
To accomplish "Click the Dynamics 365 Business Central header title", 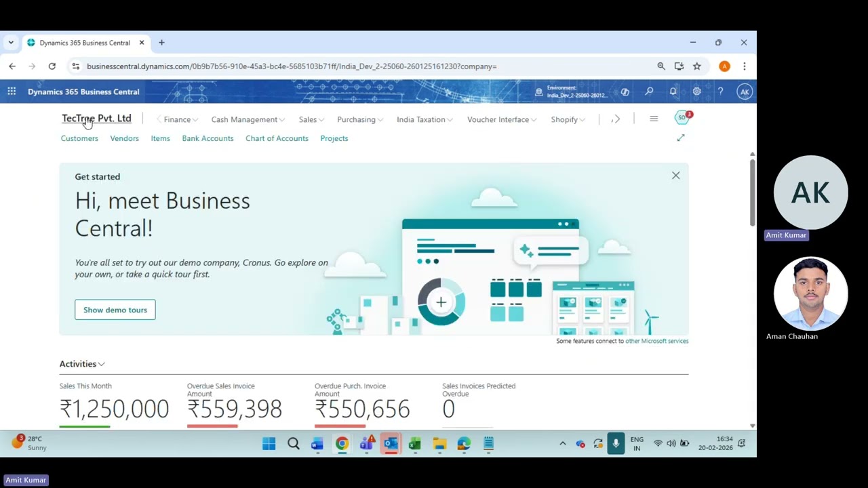I will pyautogui.click(x=83, y=91).
